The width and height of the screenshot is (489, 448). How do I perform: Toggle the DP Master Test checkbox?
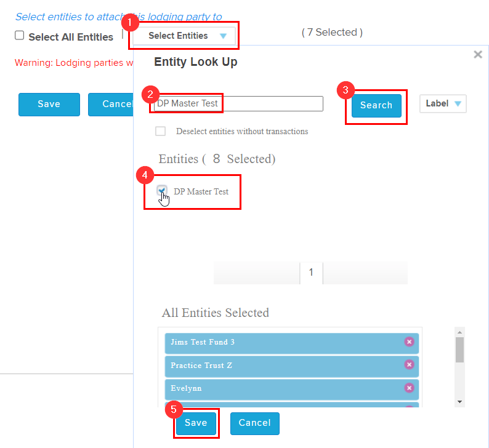point(161,191)
